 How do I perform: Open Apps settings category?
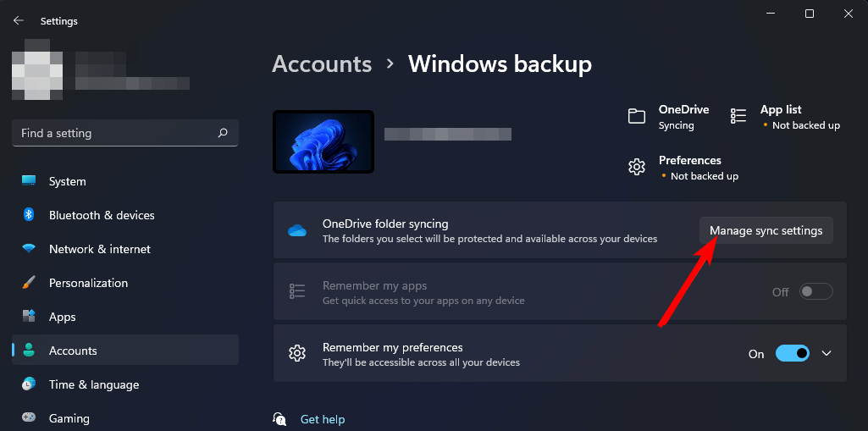click(125, 317)
